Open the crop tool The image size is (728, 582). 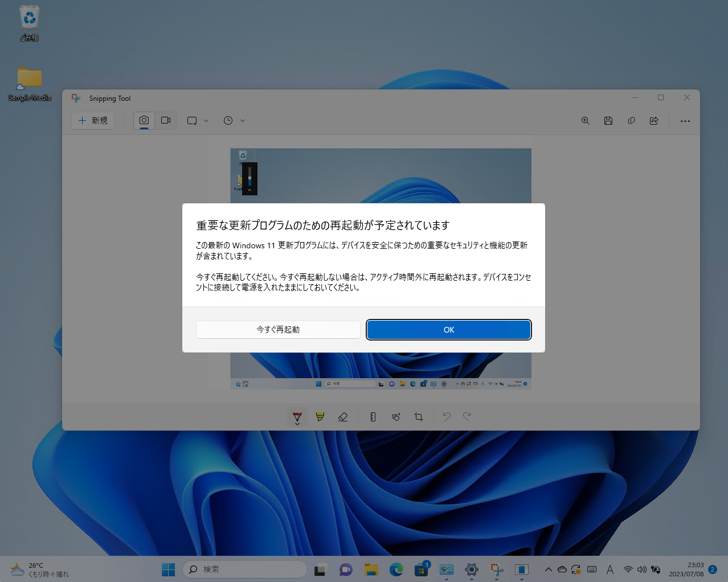(419, 416)
